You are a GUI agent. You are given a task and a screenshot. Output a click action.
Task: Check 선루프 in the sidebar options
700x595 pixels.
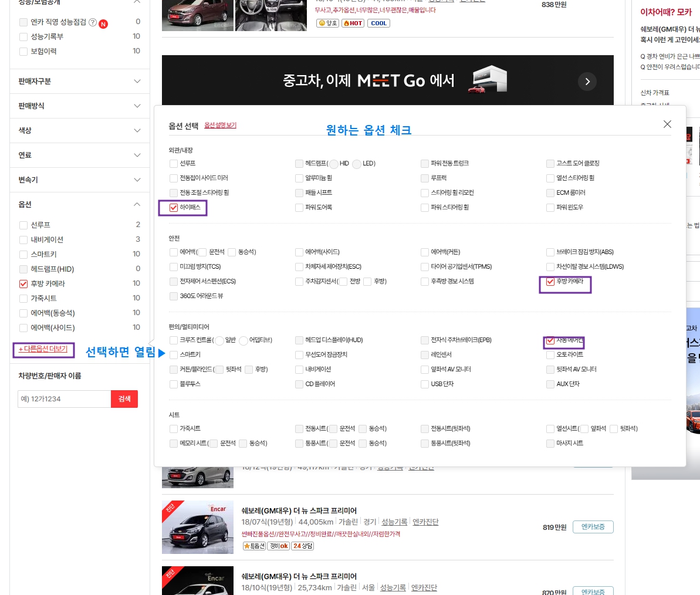(x=23, y=225)
